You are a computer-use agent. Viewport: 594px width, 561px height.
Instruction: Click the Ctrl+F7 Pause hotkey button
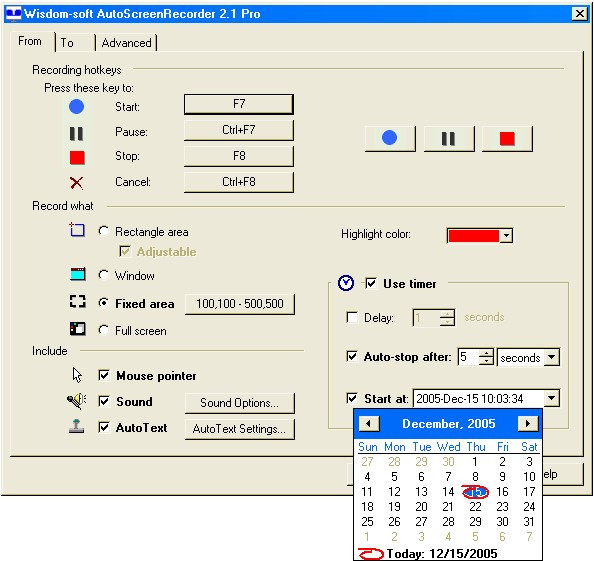click(x=239, y=130)
